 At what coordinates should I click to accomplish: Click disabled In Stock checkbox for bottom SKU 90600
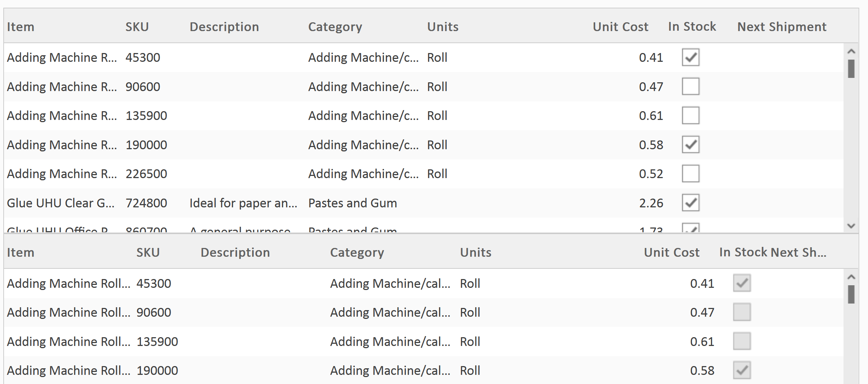point(742,312)
